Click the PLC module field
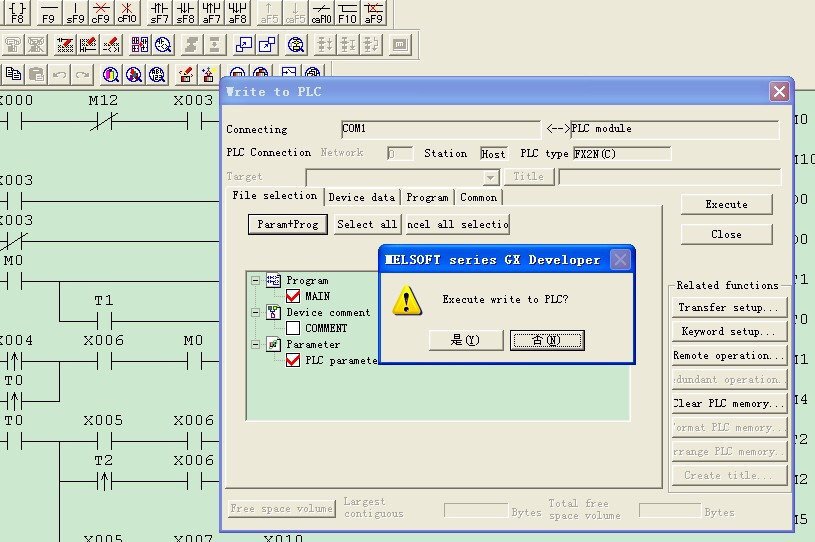Image resolution: width=815 pixels, height=542 pixels. [x=675, y=129]
